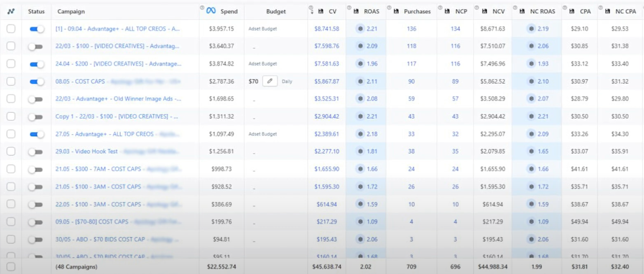Sort by the ROAS column header
Viewport: 644px width, 274px height.
point(371,11)
